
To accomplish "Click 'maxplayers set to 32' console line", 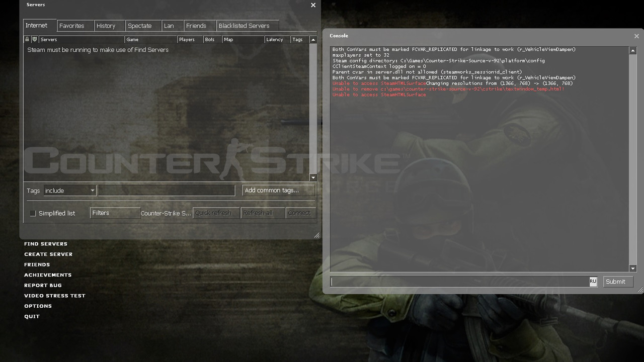I will [361, 55].
